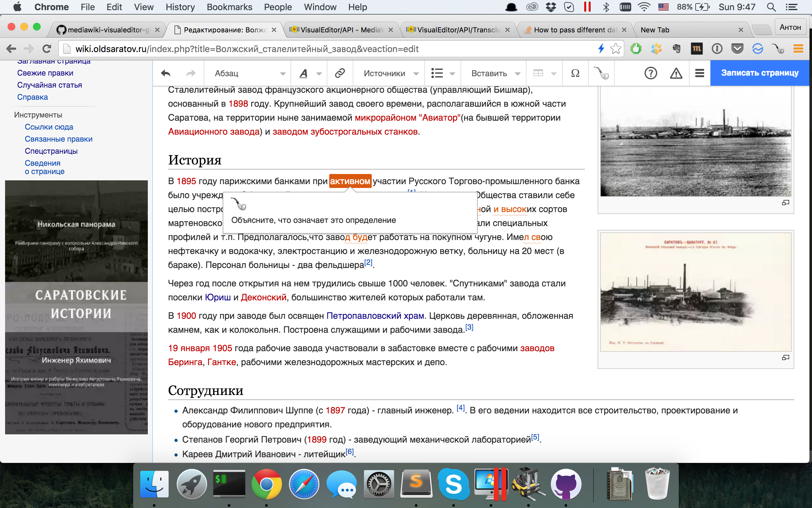Image resolution: width=812 pixels, height=508 pixels.
Task: Activate the smoking pipe tool in toolbar
Action: click(601, 73)
